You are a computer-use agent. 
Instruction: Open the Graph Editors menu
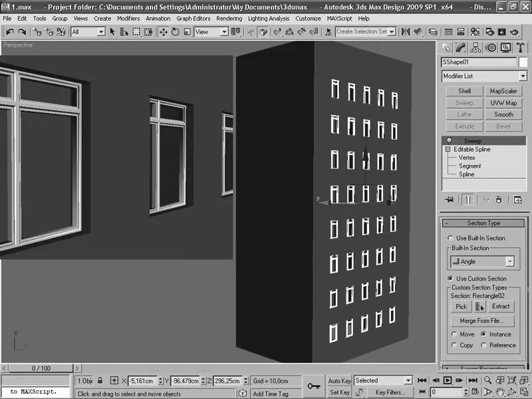click(x=193, y=19)
